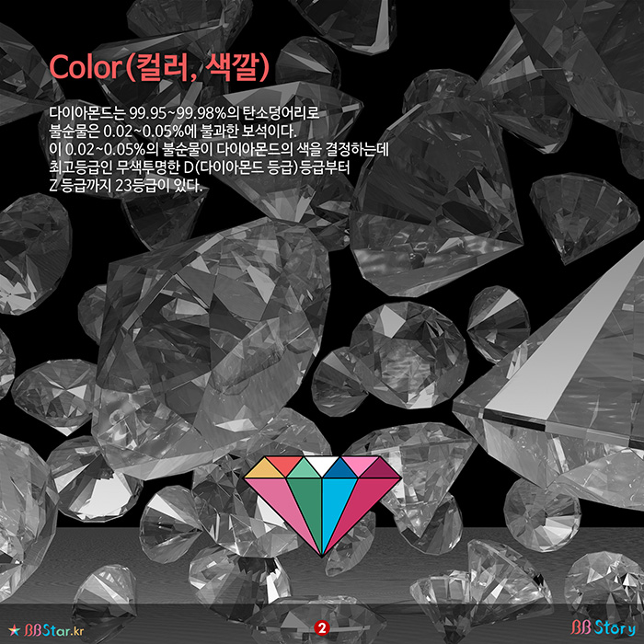Click the heading 'Color(컬러, 색깔)'
The height and width of the screenshot is (644, 644).
(x=159, y=68)
